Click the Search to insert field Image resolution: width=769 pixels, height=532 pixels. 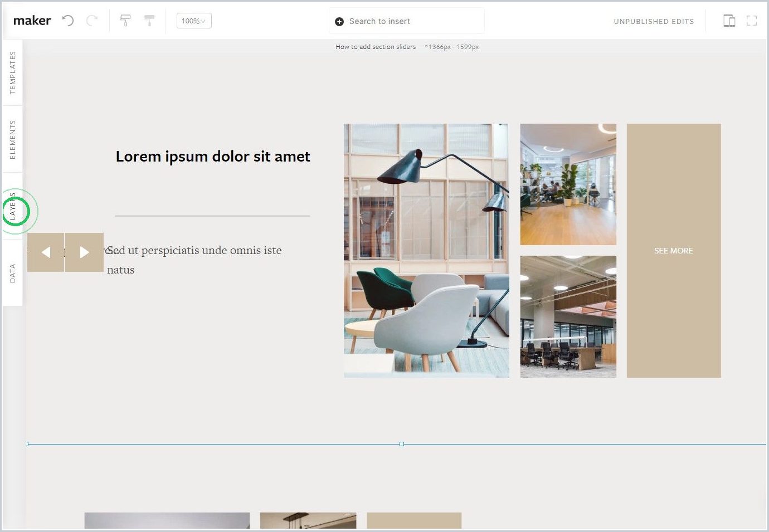pyautogui.click(x=407, y=21)
